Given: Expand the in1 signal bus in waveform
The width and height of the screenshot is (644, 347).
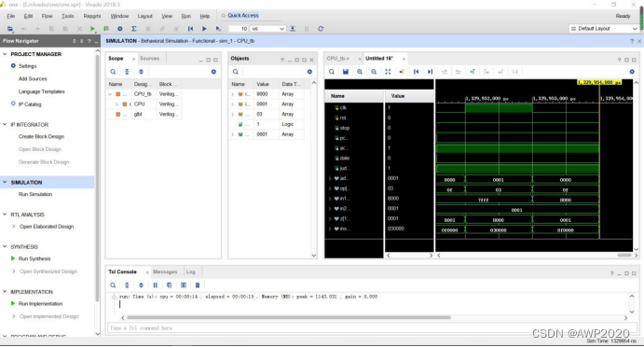Looking at the screenshot, I should tap(330, 199).
